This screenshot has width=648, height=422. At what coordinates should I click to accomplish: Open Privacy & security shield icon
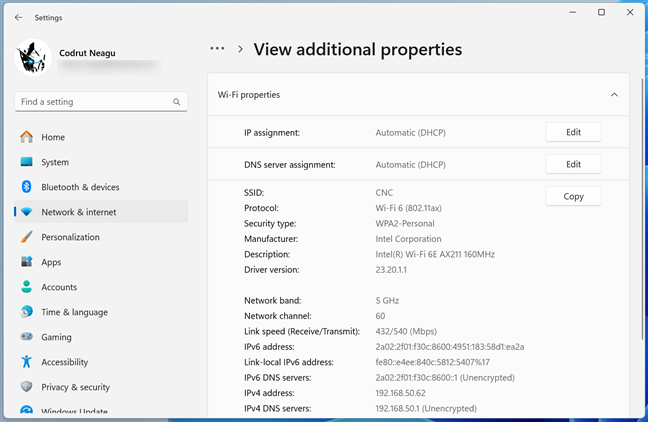tap(26, 386)
